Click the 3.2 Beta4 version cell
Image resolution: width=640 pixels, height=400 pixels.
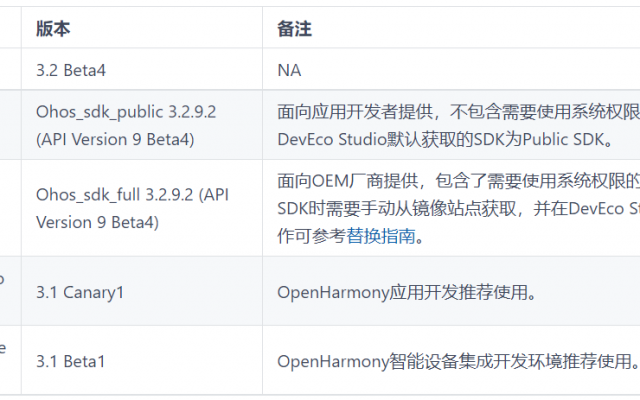pos(142,69)
